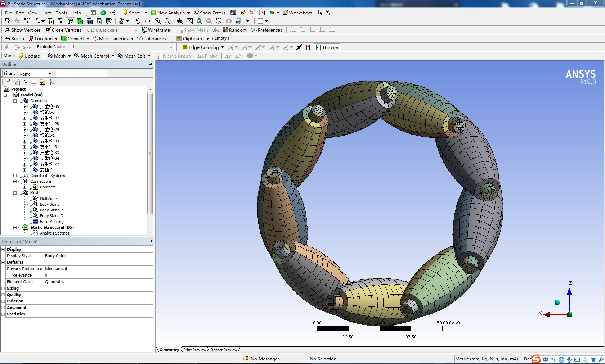Click the Thicken annotations icon

coord(318,47)
